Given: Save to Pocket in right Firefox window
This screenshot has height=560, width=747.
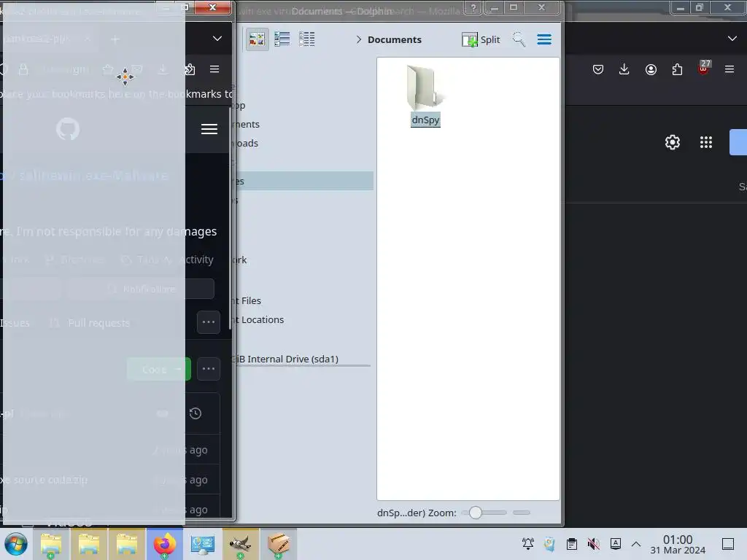Looking at the screenshot, I should [598, 69].
